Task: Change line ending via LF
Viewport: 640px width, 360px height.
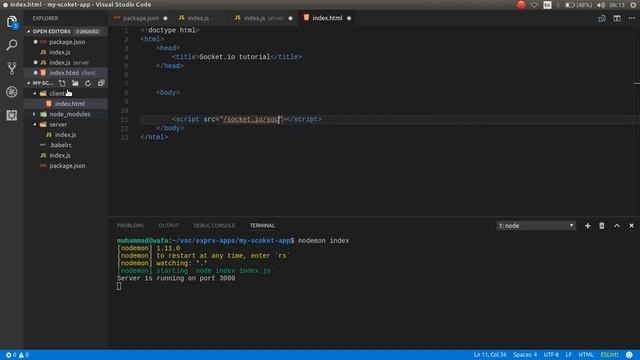Action: pos(569,355)
